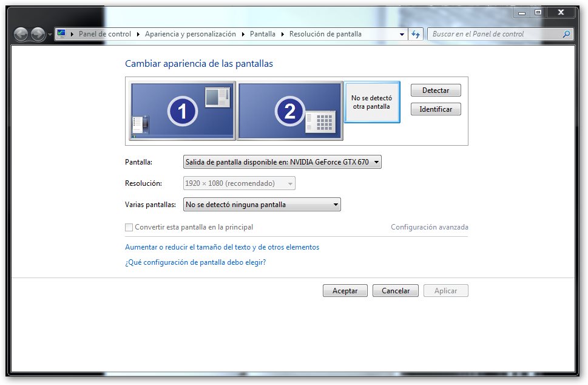Open Aumentar o reducir el tamaño del texto link
The width and height of the screenshot is (588, 385).
click(222, 247)
